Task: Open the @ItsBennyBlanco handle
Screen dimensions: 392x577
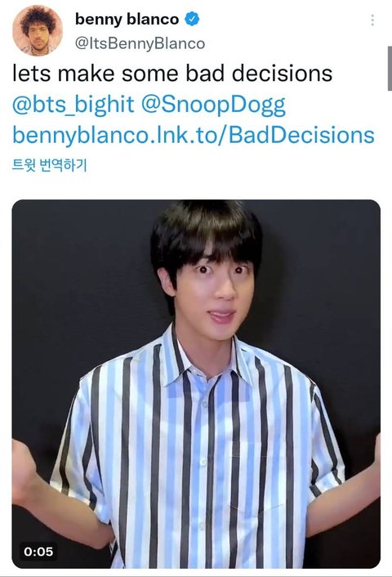Action: coord(140,43)
